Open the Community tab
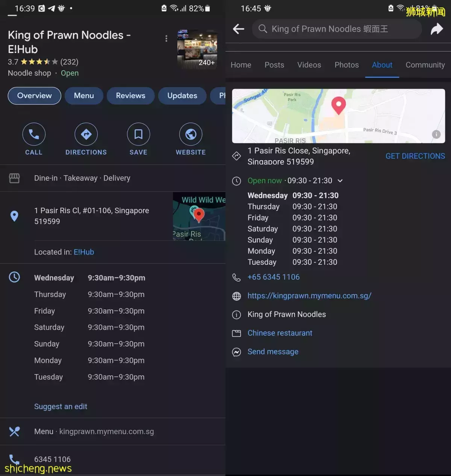Screen dimensions: 451x476 point(425,65)
